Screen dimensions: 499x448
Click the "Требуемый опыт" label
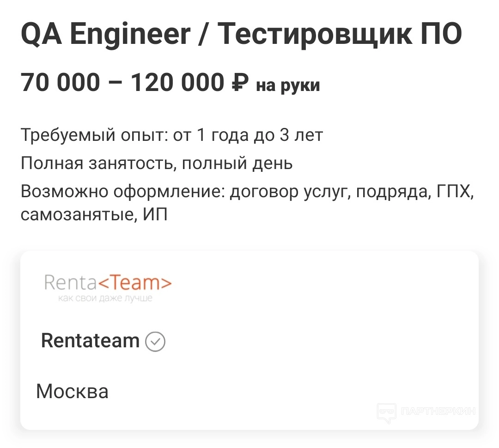pyautogui.click(x=92, y=135)
